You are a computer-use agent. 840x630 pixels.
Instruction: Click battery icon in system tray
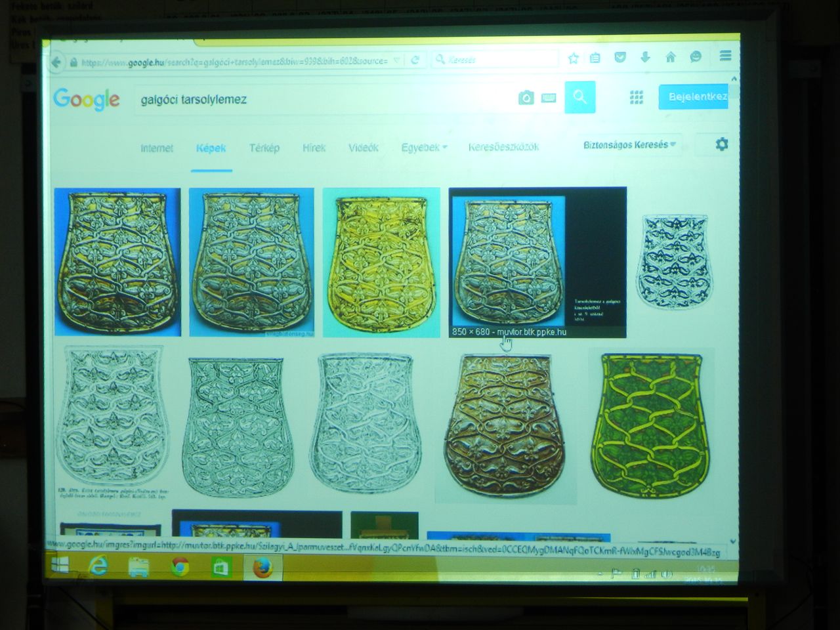[635, 574]
